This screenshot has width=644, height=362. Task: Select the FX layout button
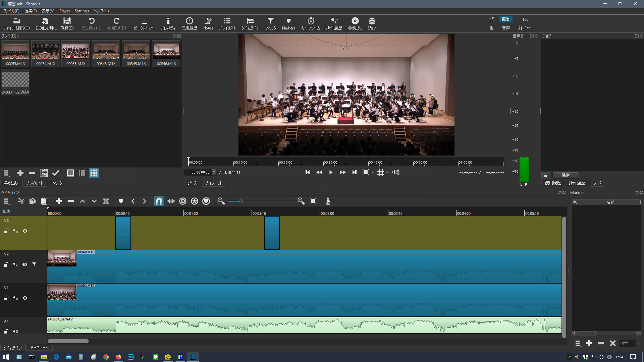[525, 19]
